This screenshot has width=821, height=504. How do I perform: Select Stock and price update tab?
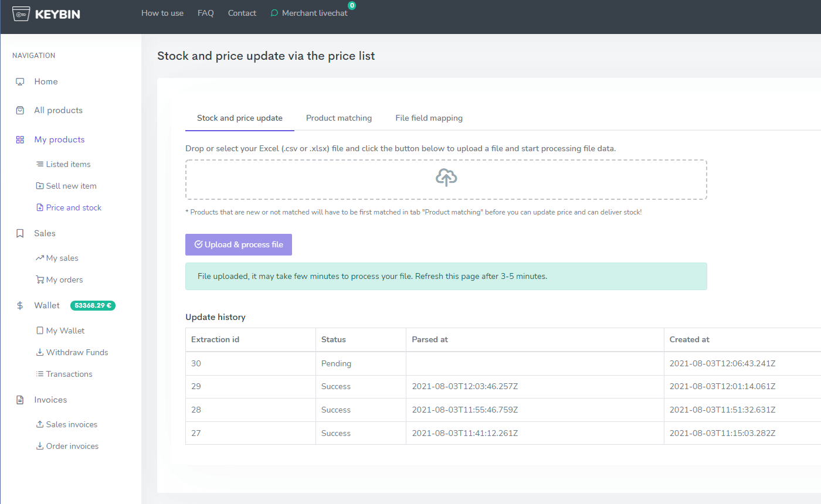tap(240, 118)
